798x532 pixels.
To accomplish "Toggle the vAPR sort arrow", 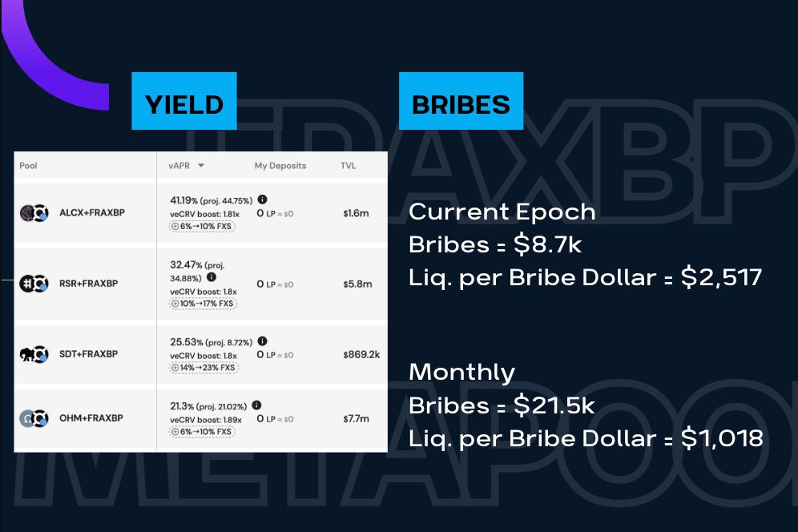I will 201,166.
